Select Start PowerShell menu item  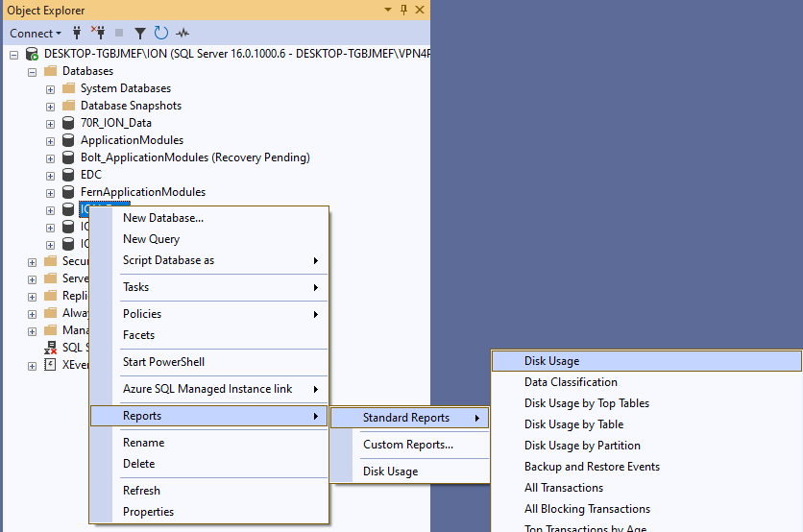[209, 362]
